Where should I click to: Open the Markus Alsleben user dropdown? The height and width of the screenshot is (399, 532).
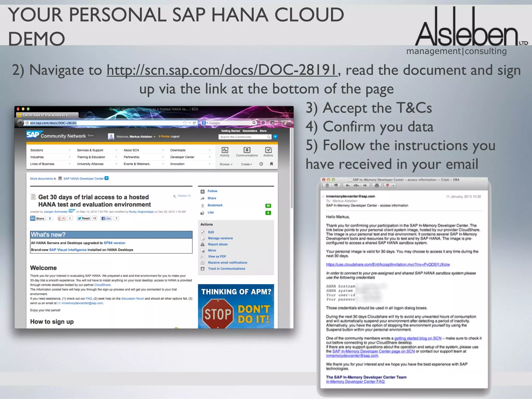coord(155,137)
